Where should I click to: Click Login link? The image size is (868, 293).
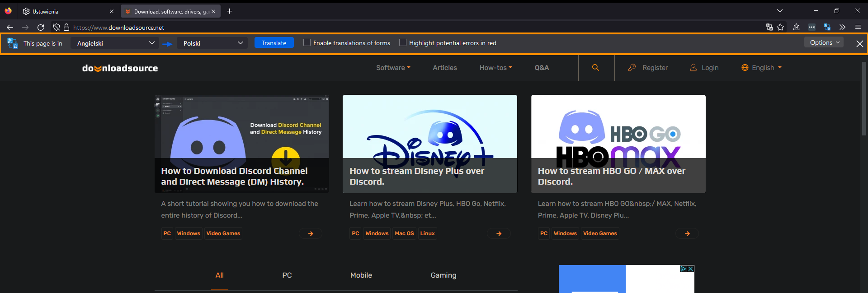coord(704,68)
